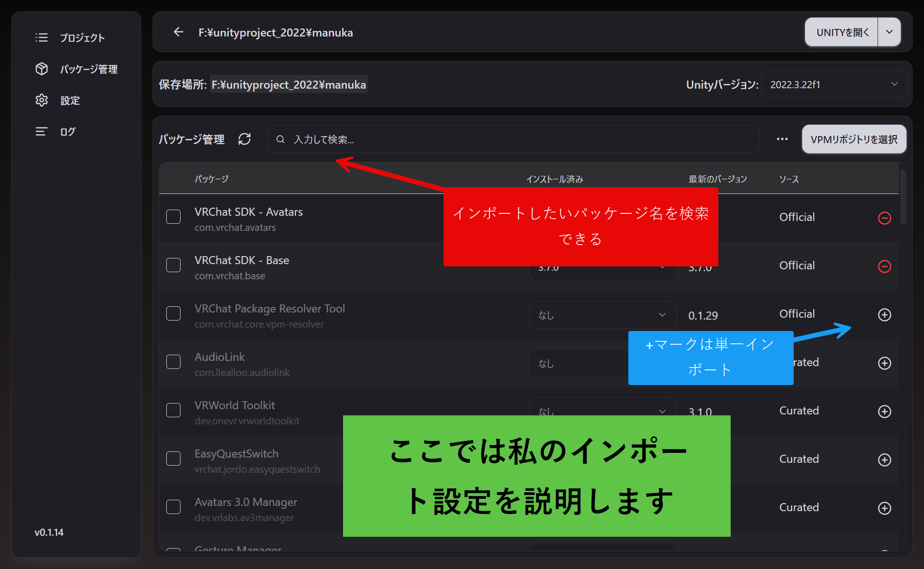Click the com.vrchat.avatars package ID
The height and width of the screenshot is (569, 924).
[235, 228]
